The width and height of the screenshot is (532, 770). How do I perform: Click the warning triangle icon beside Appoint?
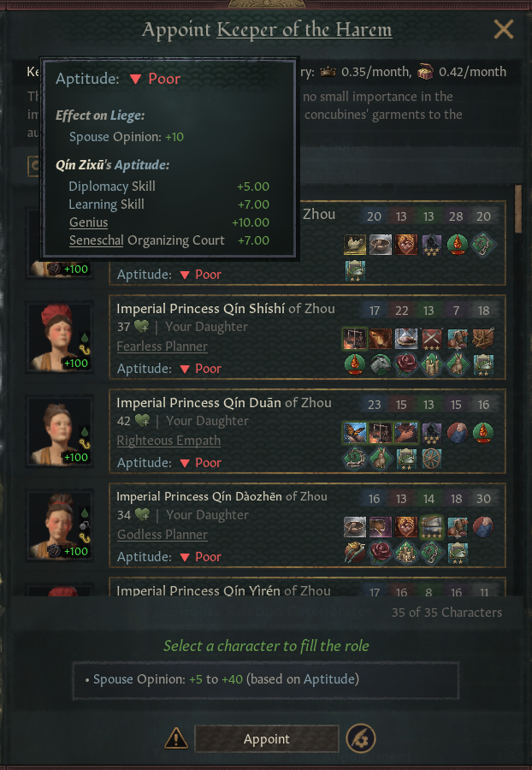175,738
